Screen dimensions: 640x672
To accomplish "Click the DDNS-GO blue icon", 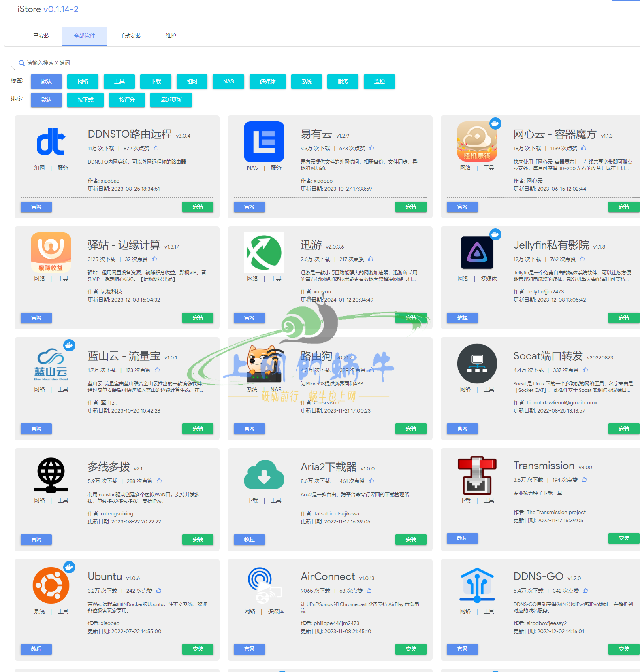I will (477, 585).
